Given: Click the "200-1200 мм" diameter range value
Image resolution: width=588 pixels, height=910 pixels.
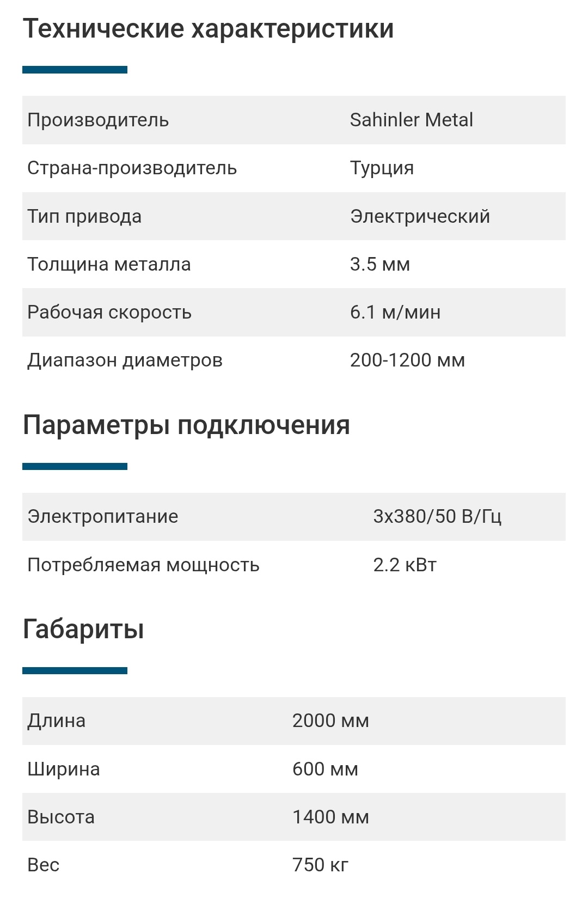Looking at the screenshot, I should click(407, 360).
